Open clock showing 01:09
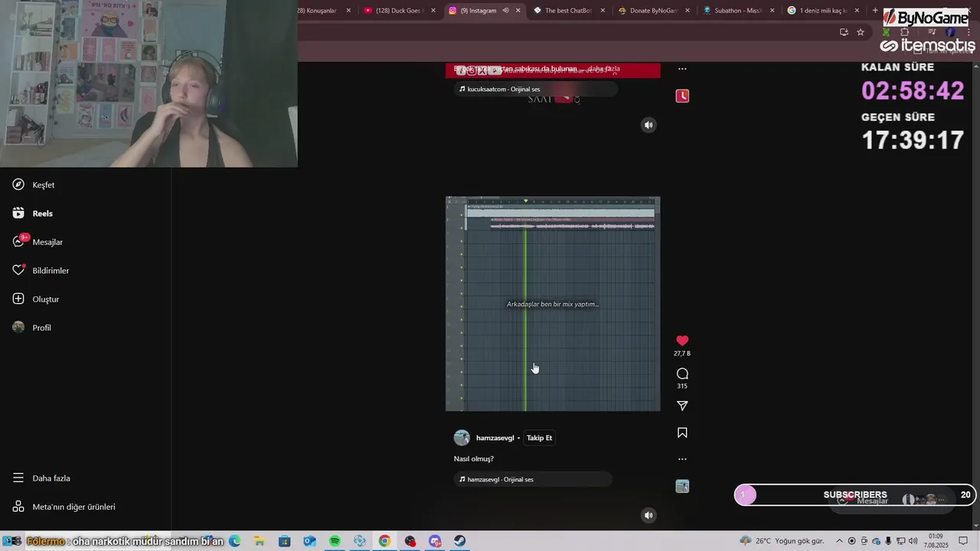 click(935, 541)
